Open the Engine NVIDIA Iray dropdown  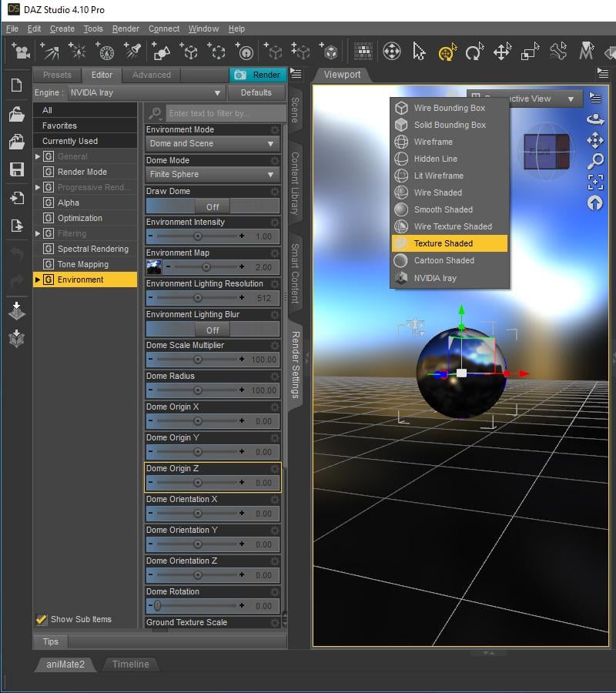146,93
